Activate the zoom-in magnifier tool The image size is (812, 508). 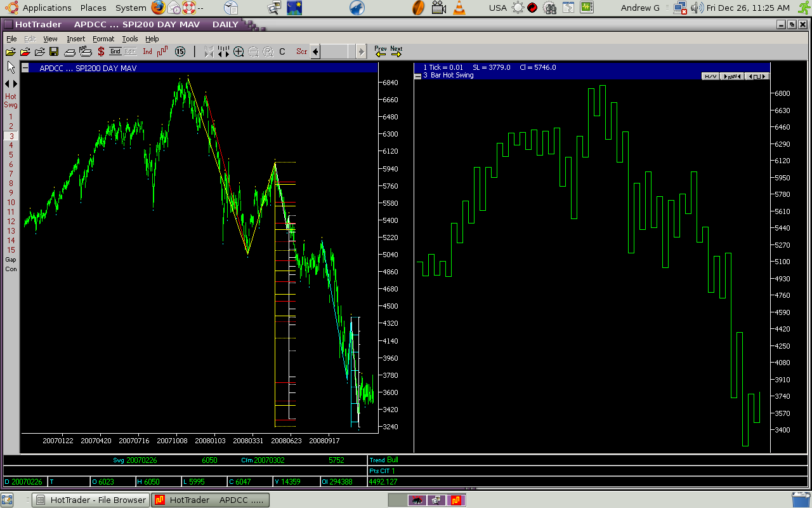tap(239, 51)
